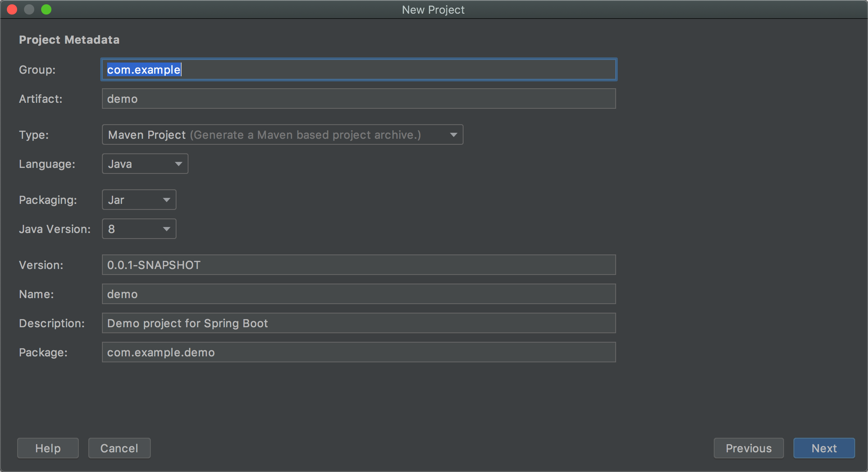Click the Cancel button
This screenshot has width=868, height=472.
119,448
